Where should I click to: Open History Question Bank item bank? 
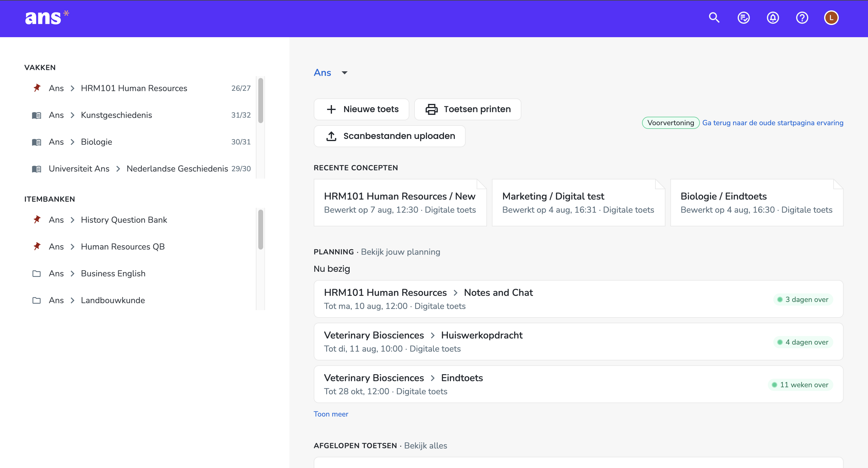click(124, 220)
